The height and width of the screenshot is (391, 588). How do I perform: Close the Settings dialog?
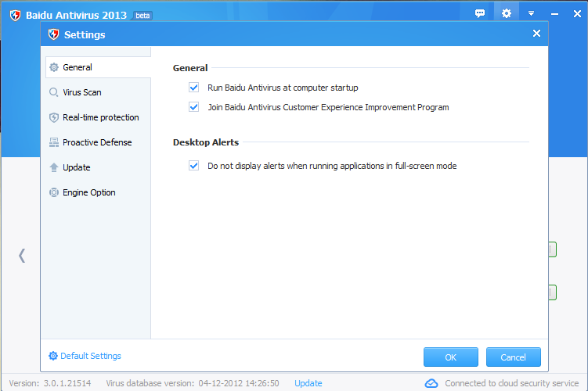coord(536,34)
